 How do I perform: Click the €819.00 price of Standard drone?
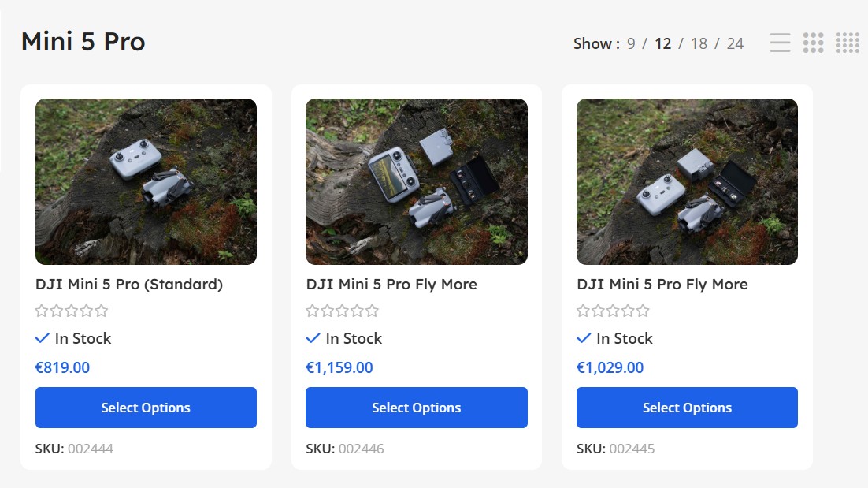click(63, 367)
